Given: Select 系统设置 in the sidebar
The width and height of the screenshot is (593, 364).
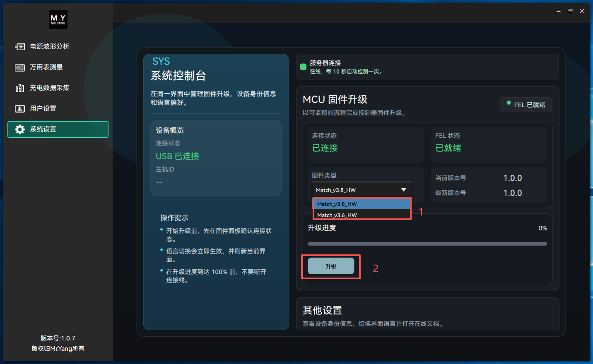Looking at the screenshot, I should tap(58, 129).
